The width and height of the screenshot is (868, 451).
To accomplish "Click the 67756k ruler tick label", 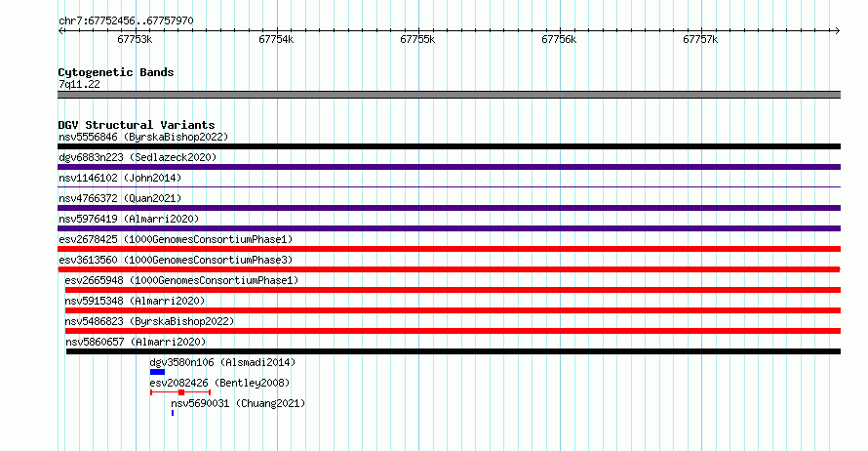I will tap(559, 39).
